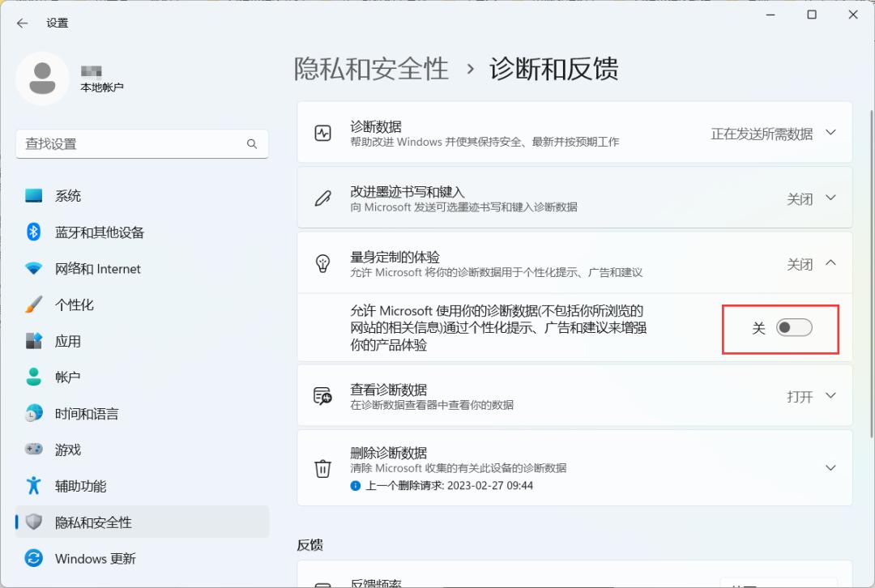The width and height of the screenshot is (875, 588).
Task: Expand the 改进墨迹书写和键入 chevron
Action: pyautogui.click(x=831, y=198)
